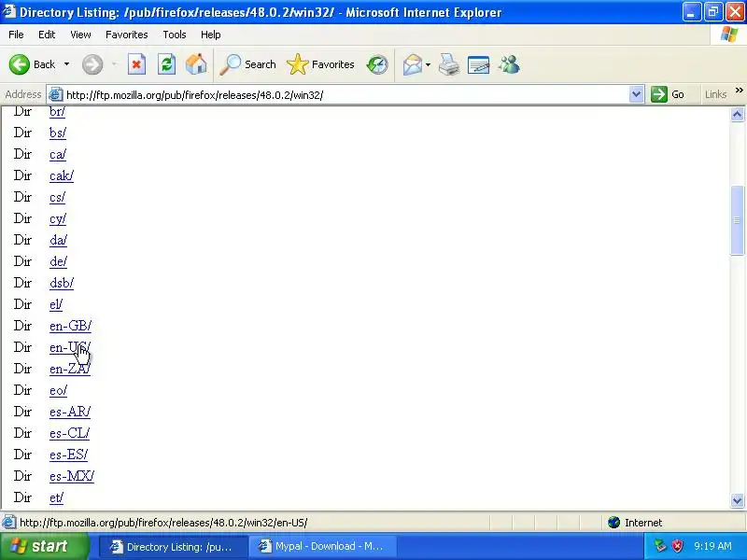Switch to Directory Listing taskbar button

pyautogui.click(x=174, y=546)
